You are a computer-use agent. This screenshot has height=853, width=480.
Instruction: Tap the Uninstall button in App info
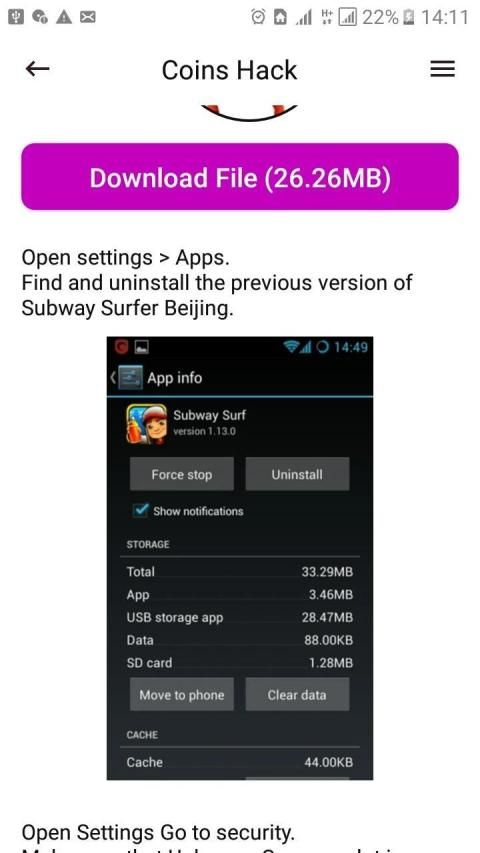tap(297, 474)
